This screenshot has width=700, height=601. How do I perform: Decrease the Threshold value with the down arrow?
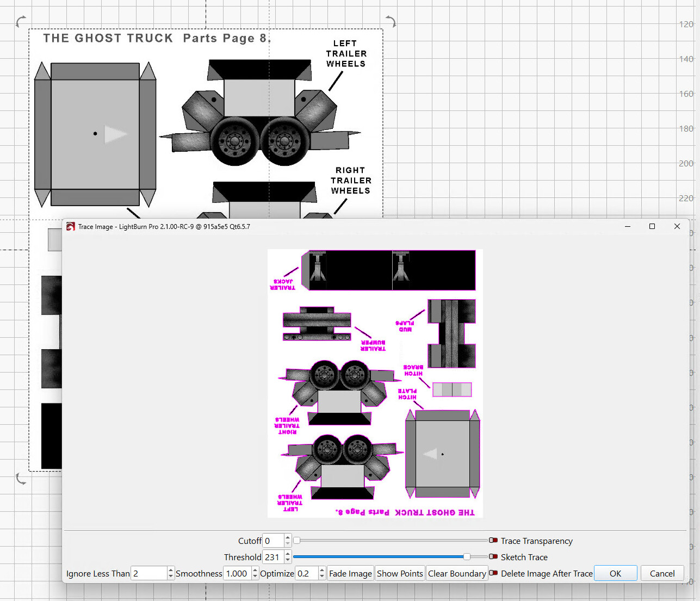(x=288, y=560)
